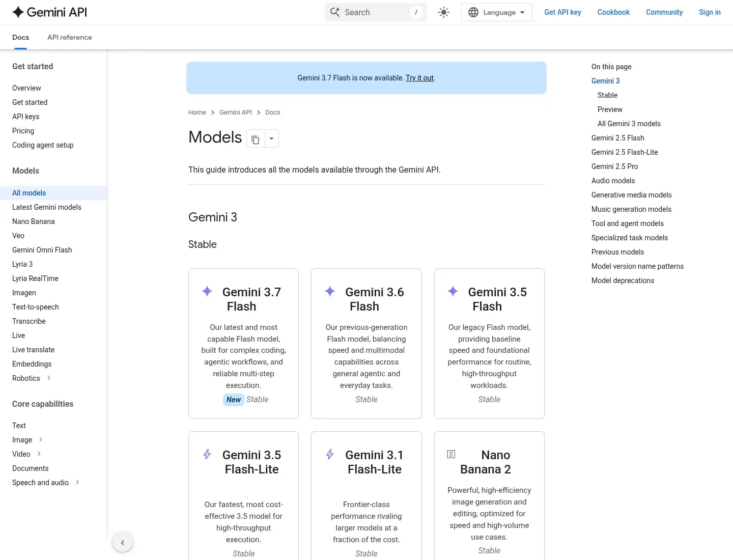733x560 pixels.
Task: Click the search magnifier sparkle icon
Action: 335,12
